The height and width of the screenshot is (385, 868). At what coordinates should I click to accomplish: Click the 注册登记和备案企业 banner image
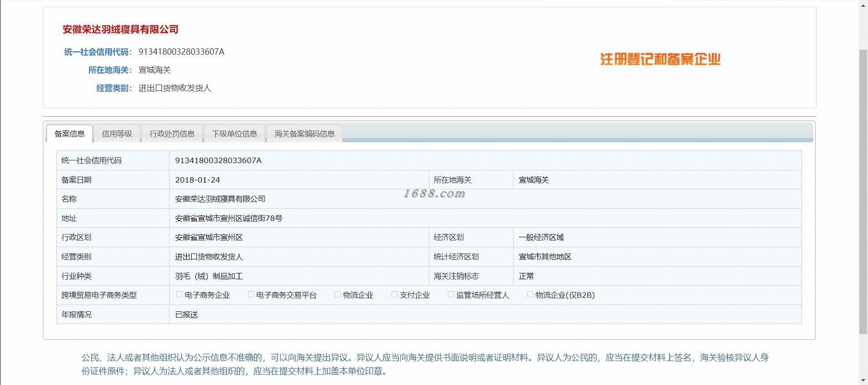coord(660,59)
